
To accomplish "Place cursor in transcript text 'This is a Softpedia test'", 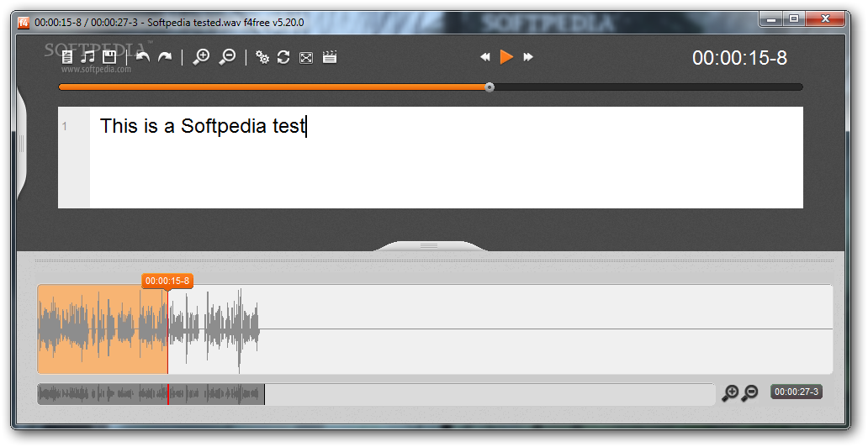I will [203, 126].
